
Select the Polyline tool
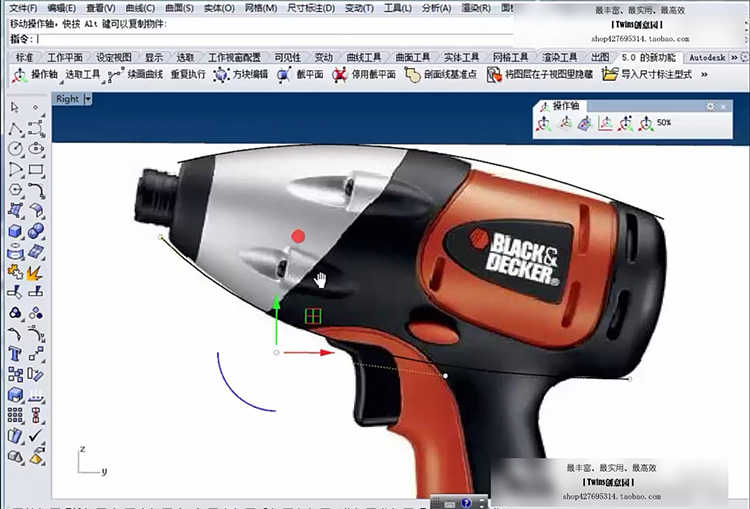(x=15, y=128)
